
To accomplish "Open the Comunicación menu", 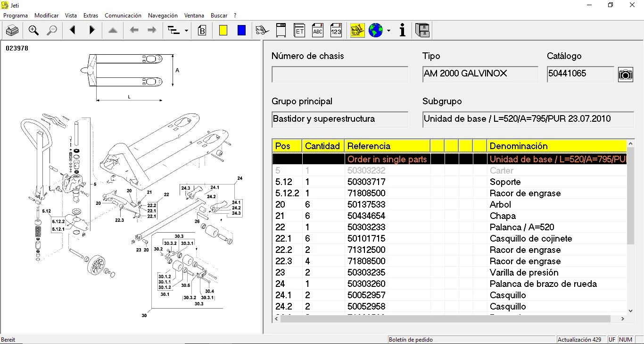I will 123,16.
